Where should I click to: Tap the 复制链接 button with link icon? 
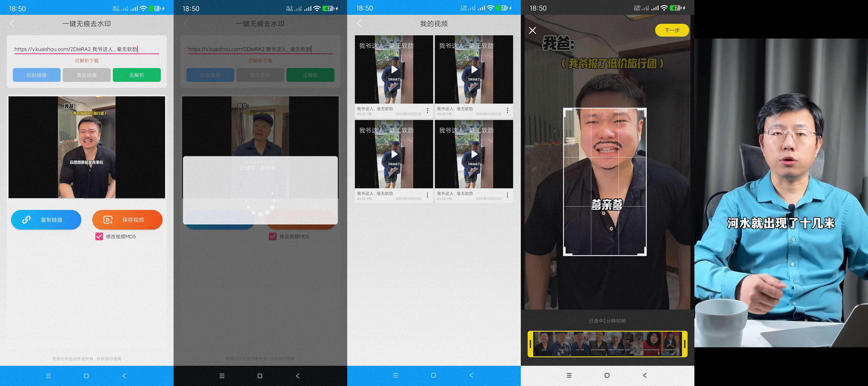point(46,220)
